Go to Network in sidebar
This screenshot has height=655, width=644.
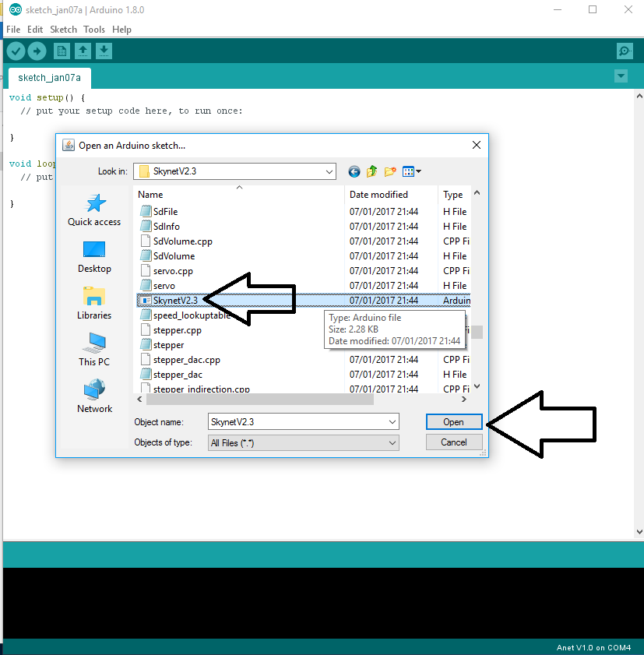[x=94, y=397]
